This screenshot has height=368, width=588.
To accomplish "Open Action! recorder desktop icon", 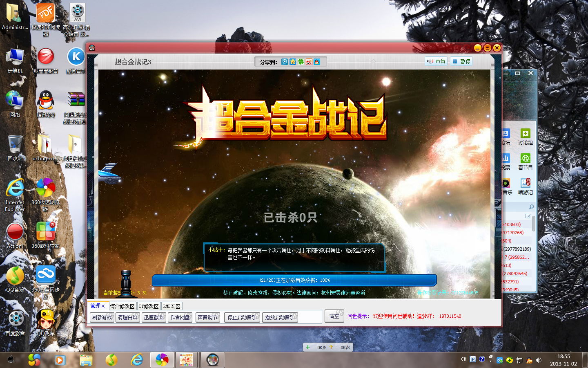I will pyautogui.click(x=15, y=236).
